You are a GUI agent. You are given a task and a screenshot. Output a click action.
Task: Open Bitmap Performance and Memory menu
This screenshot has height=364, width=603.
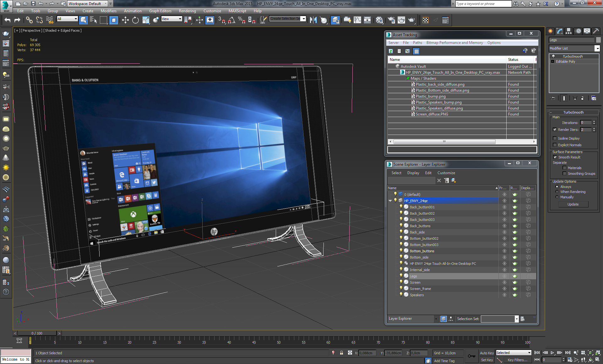(x=454, y=43)
